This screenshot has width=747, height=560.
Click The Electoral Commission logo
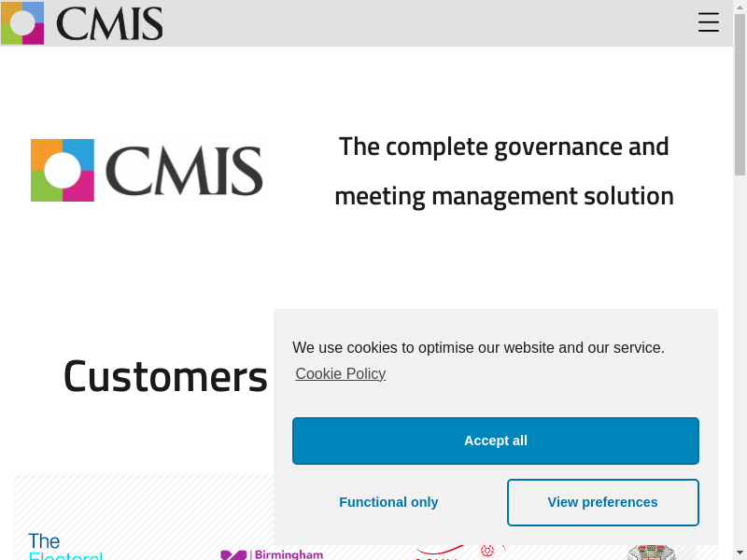click(x=64, y=548)
